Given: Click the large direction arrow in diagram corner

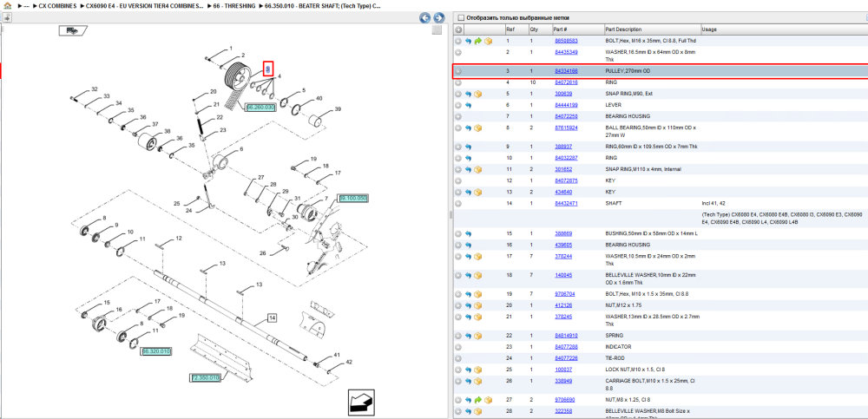Looking at the screenshot, I should click(x=361, y=402).
